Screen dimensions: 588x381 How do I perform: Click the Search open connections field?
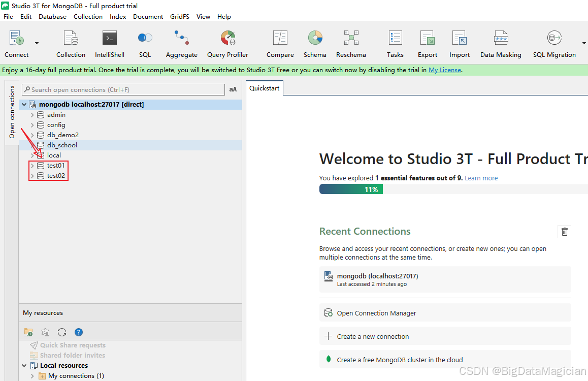[x=123, y=89]
